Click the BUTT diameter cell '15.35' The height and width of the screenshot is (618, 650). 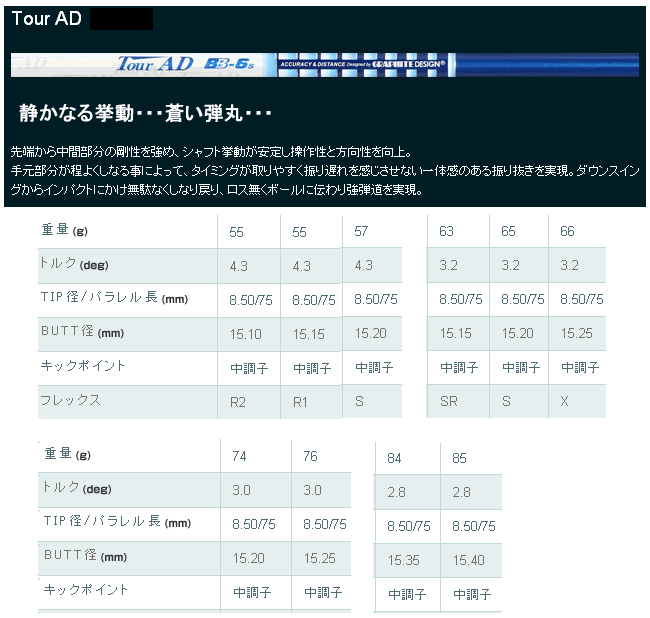point(404,560)
